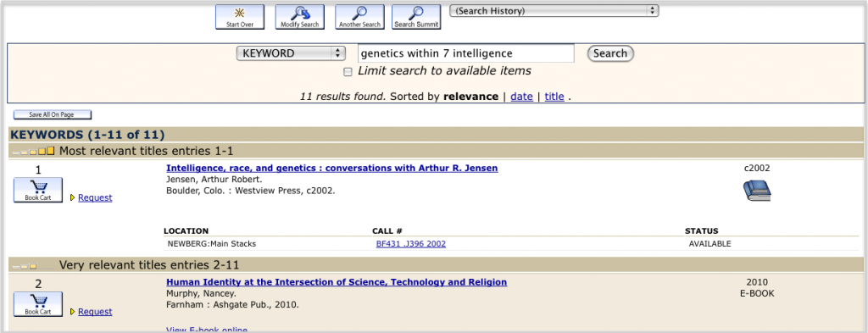Click the book format icon for entry 1

click(x=756, y=191)
